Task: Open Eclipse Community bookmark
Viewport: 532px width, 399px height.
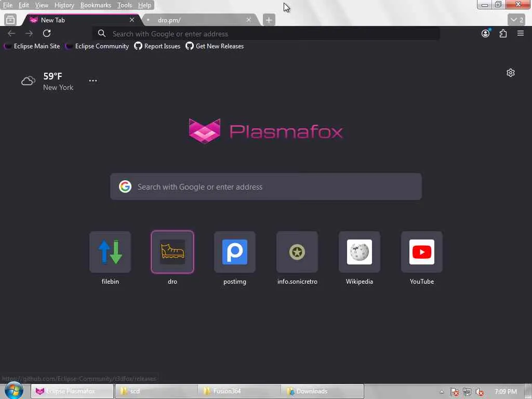Action: [x=97, y=46]
